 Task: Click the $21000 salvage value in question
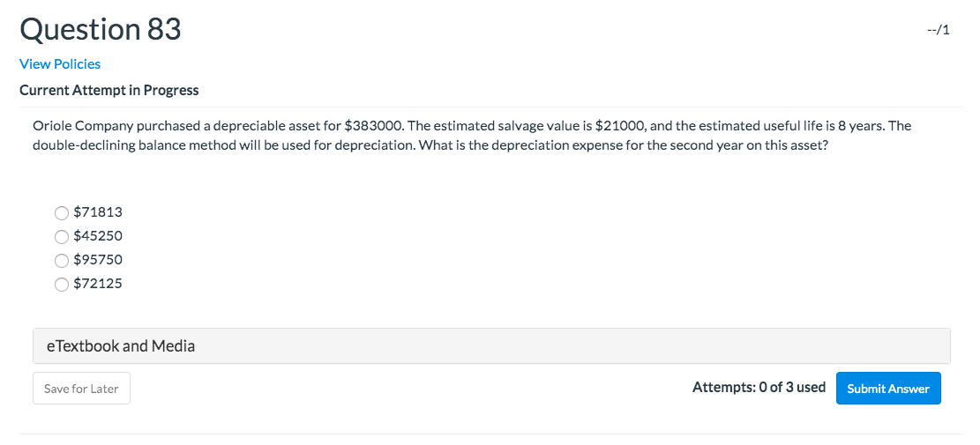(x=620, y=125)
